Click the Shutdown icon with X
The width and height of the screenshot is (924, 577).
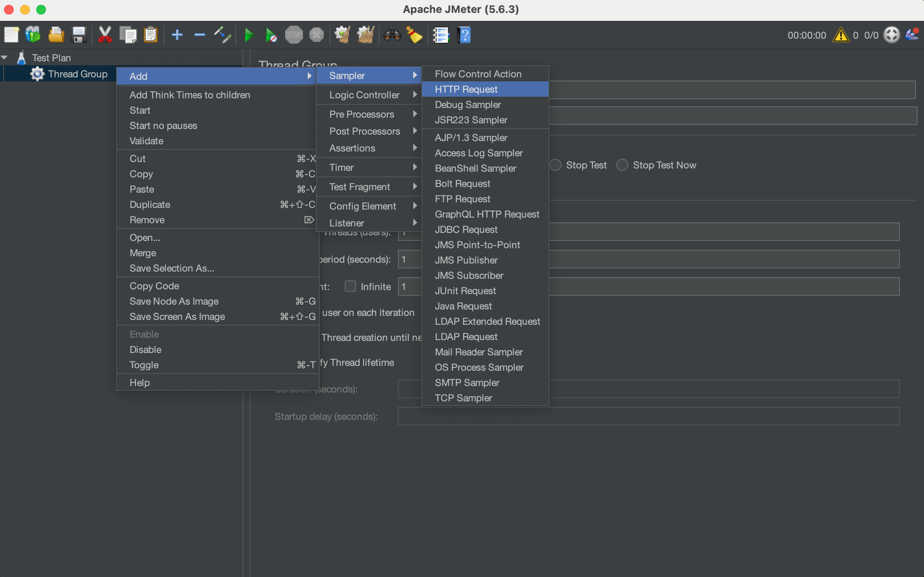pos(317,35)
